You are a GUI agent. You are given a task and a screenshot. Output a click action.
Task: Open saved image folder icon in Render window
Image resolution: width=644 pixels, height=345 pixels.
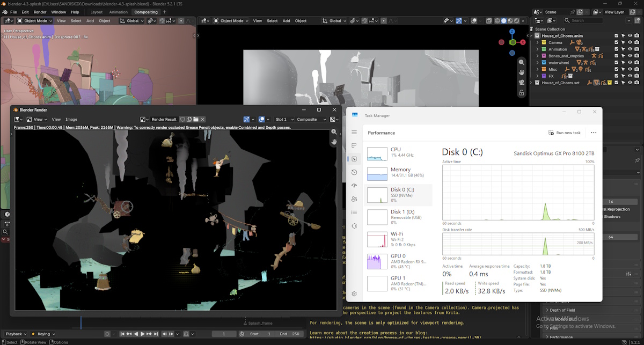pyautogui.click(x=196, y=119)
